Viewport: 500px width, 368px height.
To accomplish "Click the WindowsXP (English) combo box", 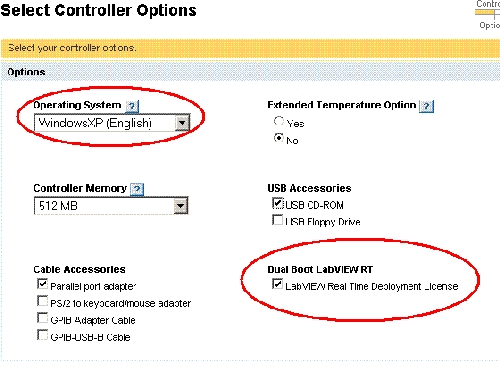I will pyautogui.click(x=112, y=123).
